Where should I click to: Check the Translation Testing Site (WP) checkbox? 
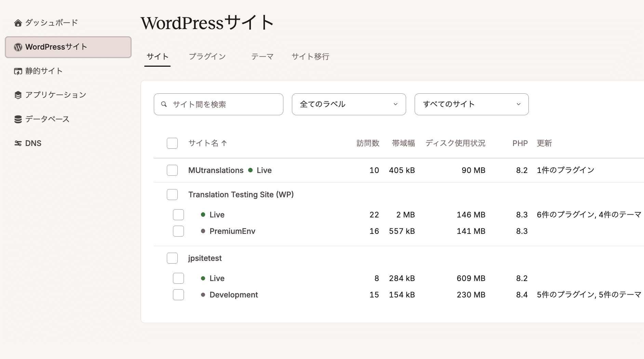coord(172,194)
